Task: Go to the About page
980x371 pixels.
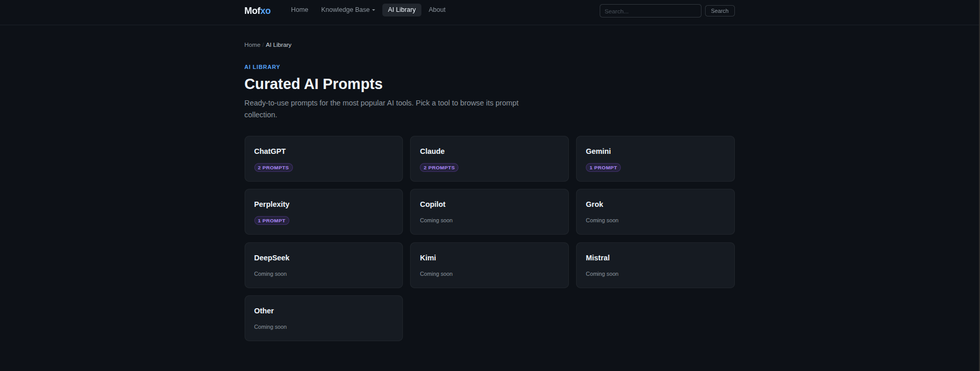Action: [437, 10]
